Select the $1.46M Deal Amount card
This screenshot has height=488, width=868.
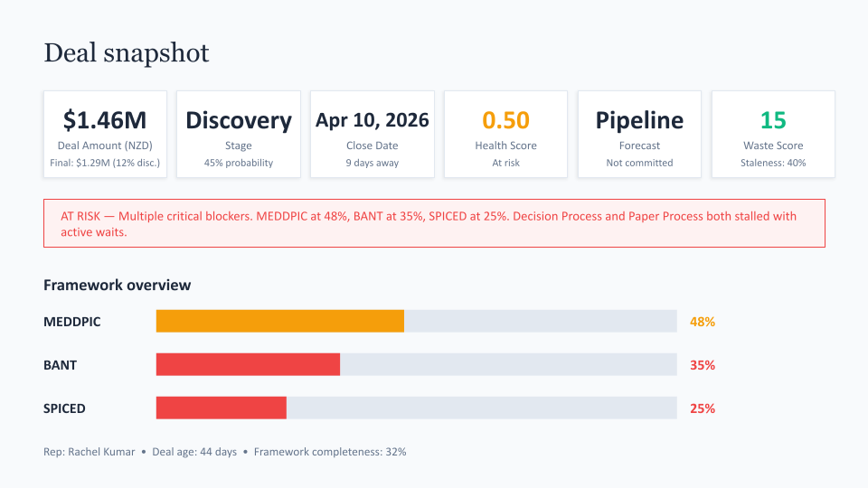pyautogui.click(x=105, y=134)
